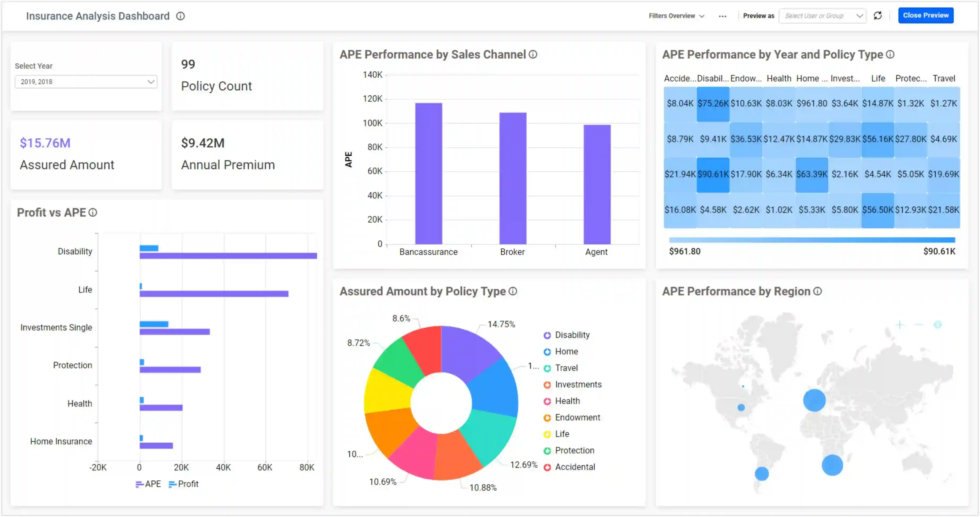Toggle Endowment legend entry in donut chart

(572, 417)
